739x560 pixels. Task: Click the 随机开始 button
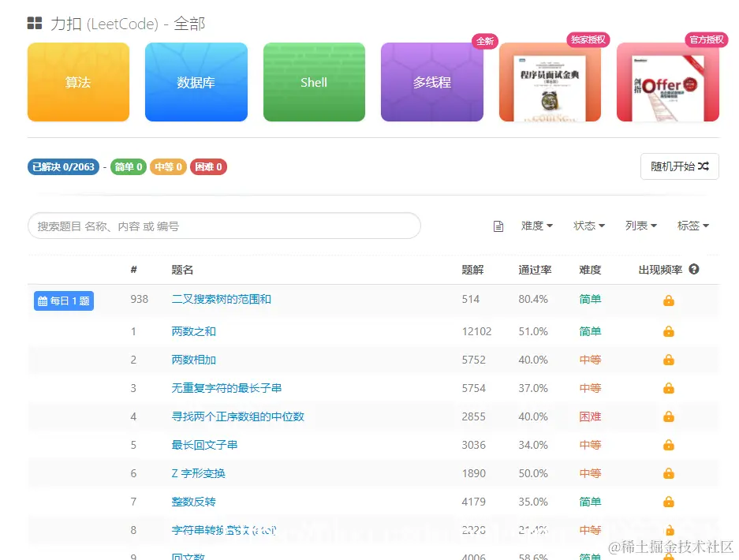680,166
